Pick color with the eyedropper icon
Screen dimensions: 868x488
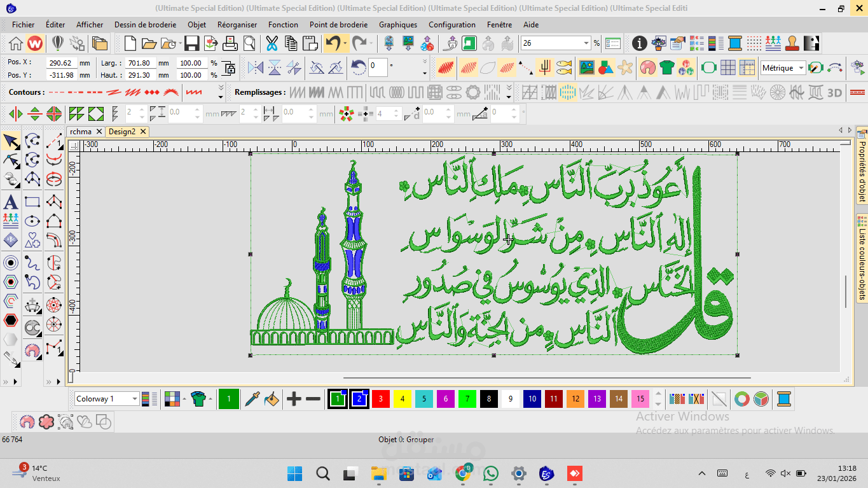(x=252, y=399)
